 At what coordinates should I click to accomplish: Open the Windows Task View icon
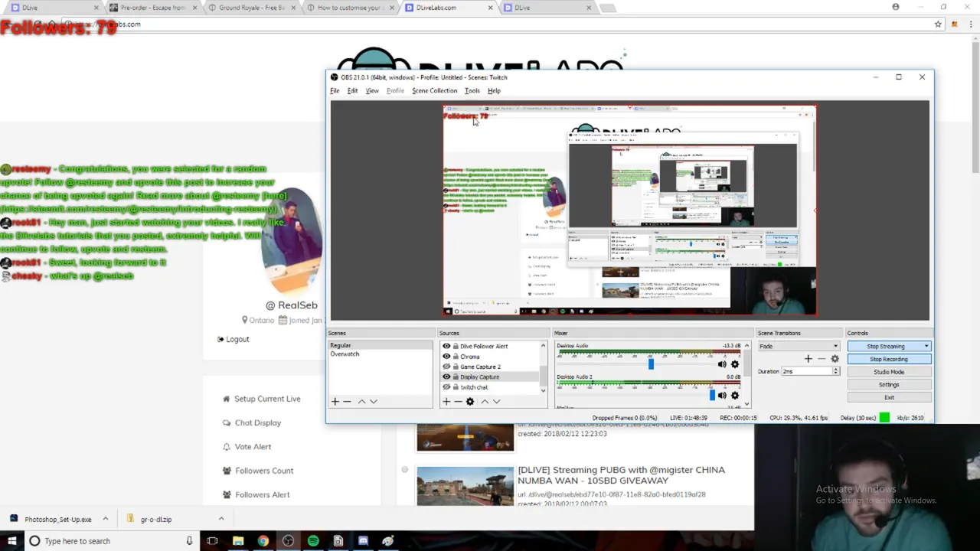(x=212, y=541)
